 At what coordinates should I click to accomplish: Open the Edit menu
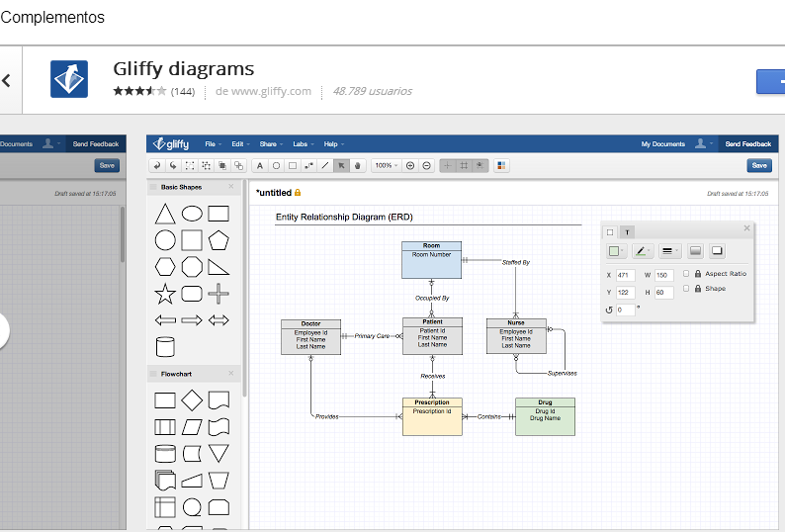pyautogui.click(x=240, y=143)
